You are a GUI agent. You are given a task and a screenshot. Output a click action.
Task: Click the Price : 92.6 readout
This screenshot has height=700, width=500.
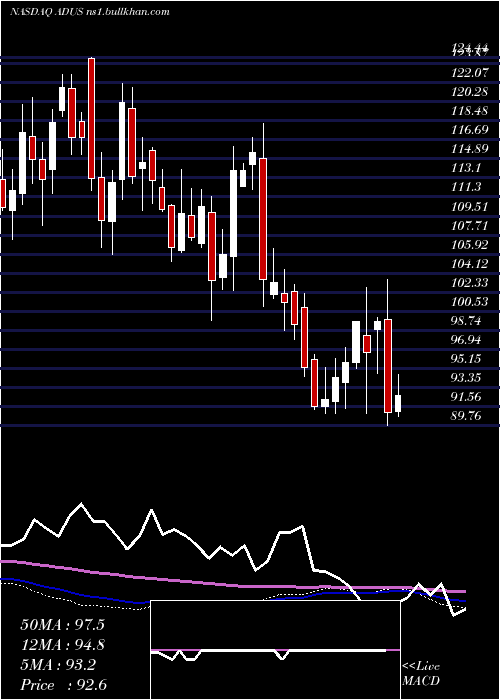click(64, 685)
